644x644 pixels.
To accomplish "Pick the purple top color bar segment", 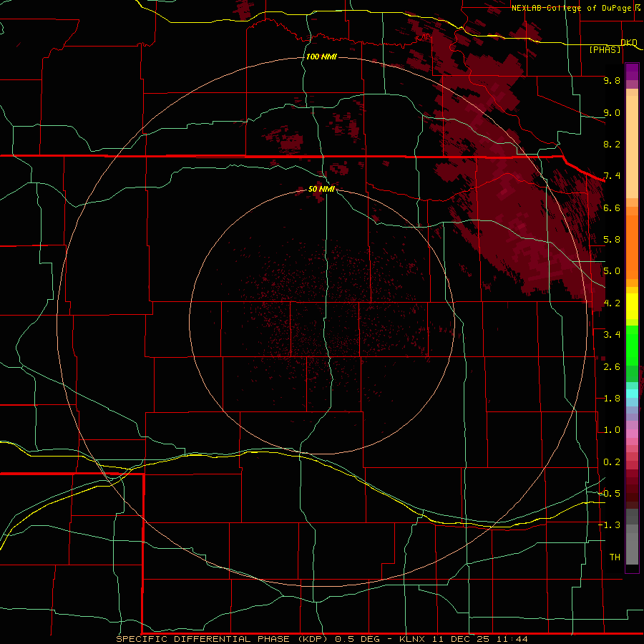I will [632, 72].
